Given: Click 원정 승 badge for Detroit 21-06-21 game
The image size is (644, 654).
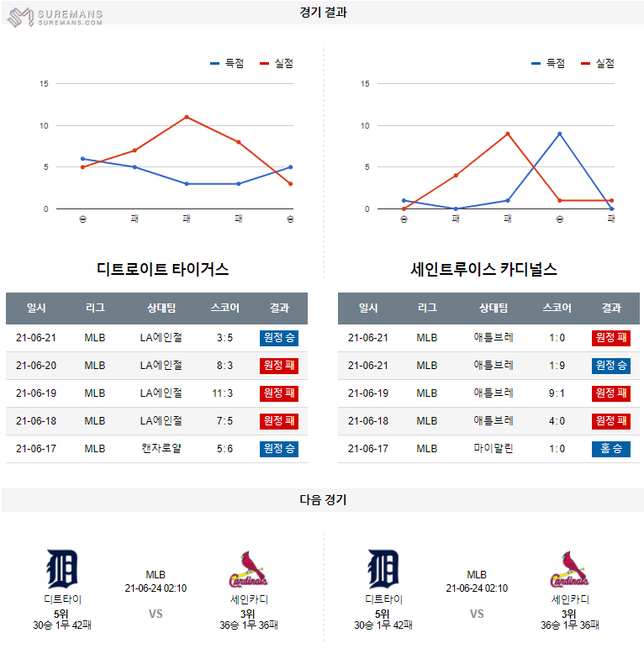Looking at the screenshot, I should click(279, 338).
